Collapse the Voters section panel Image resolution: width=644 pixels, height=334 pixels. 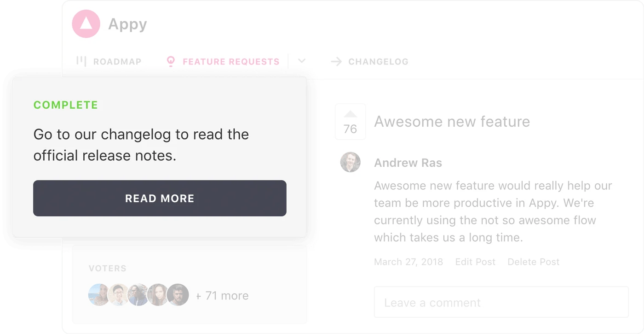108,268
